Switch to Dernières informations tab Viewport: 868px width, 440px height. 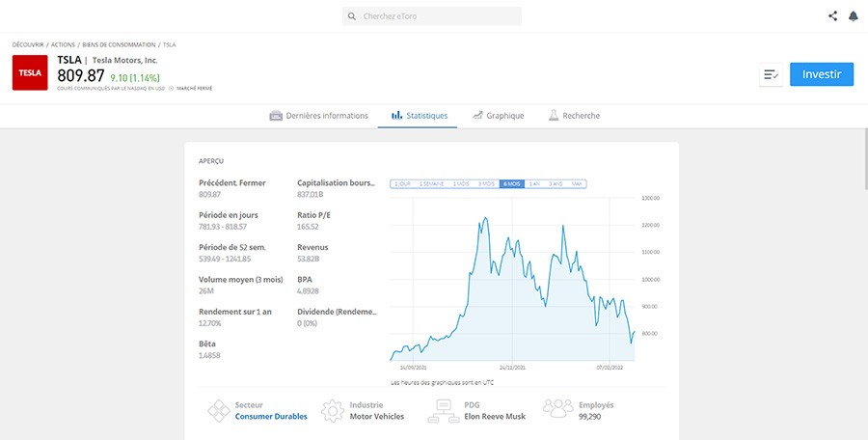pos(318,116)
